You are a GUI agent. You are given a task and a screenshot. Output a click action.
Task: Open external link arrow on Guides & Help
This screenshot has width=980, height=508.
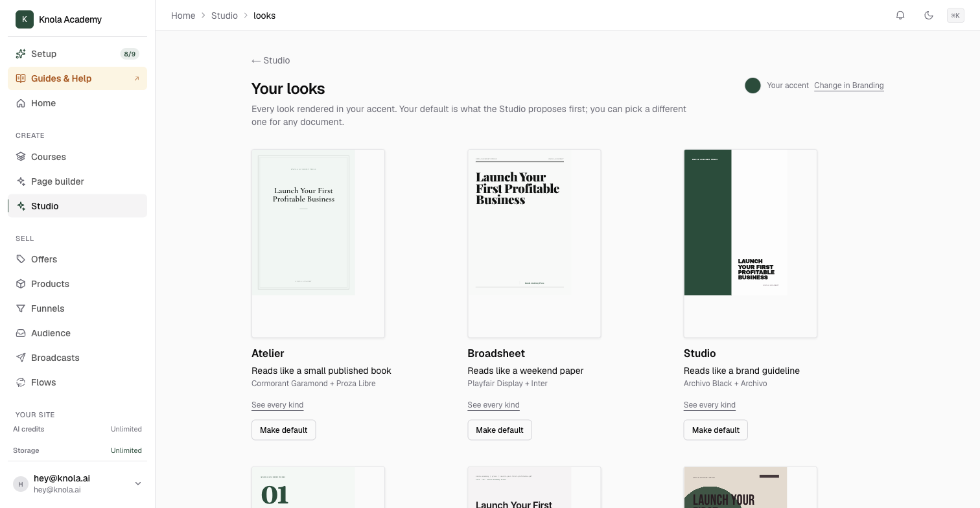point(137,78)
